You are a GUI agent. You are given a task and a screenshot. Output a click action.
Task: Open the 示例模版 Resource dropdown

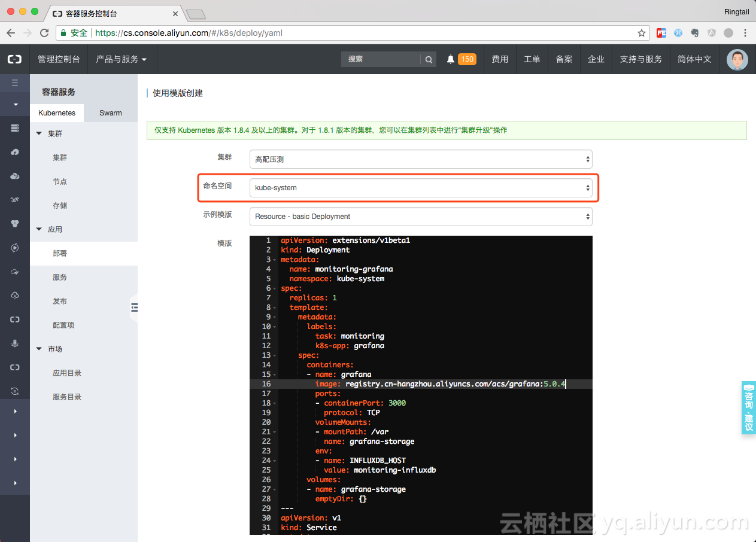tap(421, 217)
